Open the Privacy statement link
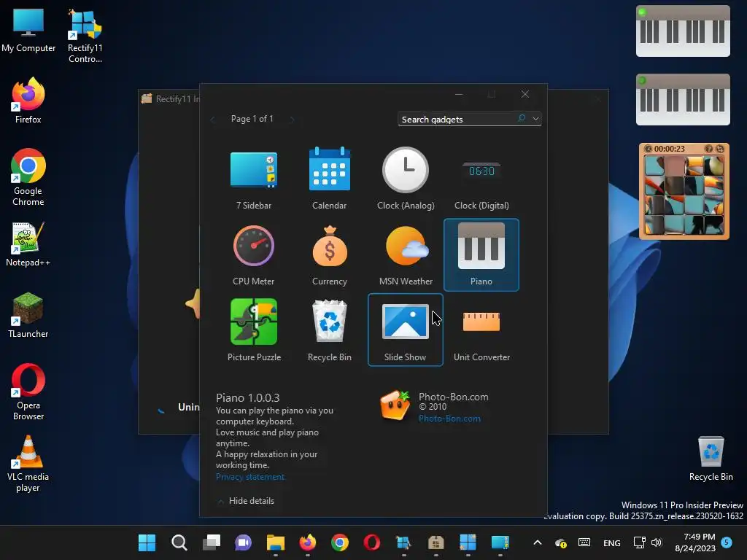 [250, 477]
